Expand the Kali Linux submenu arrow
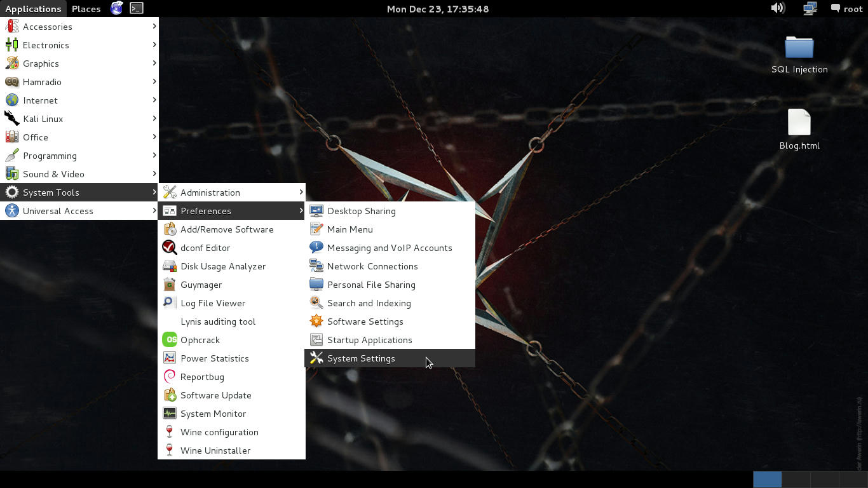This screenshot has height=488, width=868. coord(154,118)
